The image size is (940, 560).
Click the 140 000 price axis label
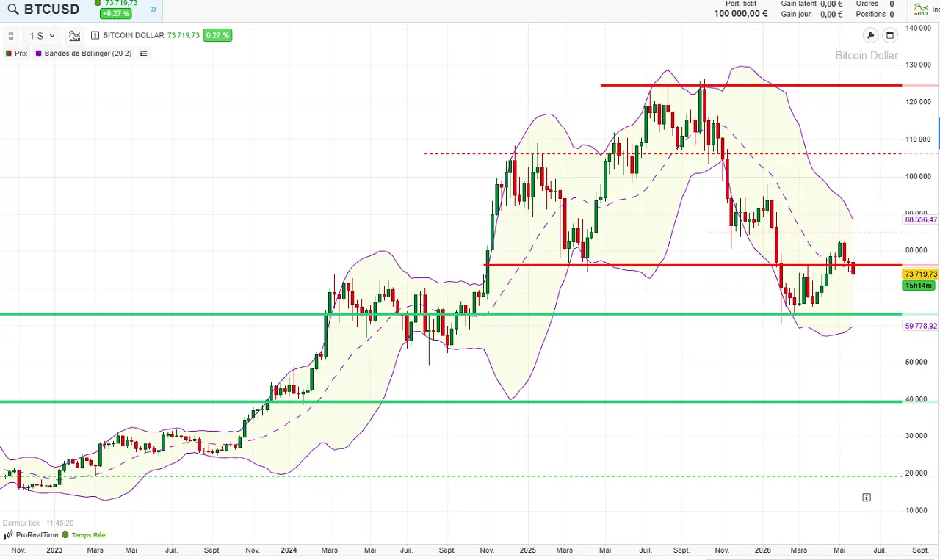click(x=918, y=28)
